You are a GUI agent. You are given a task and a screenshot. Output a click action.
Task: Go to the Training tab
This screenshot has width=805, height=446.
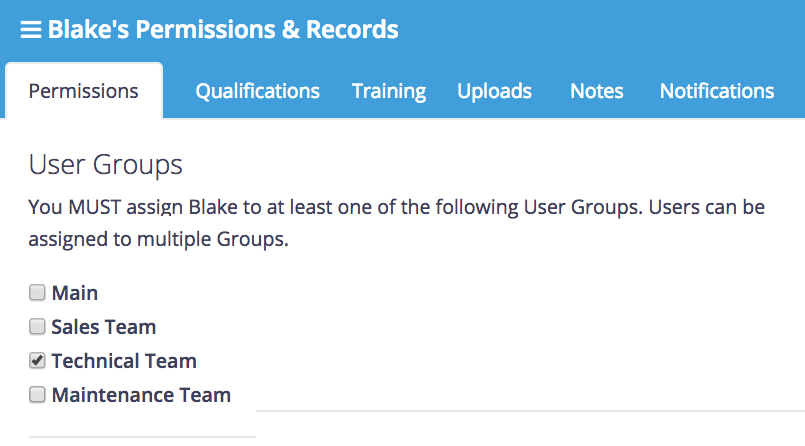pyautogui.click(x=389, y=91)
